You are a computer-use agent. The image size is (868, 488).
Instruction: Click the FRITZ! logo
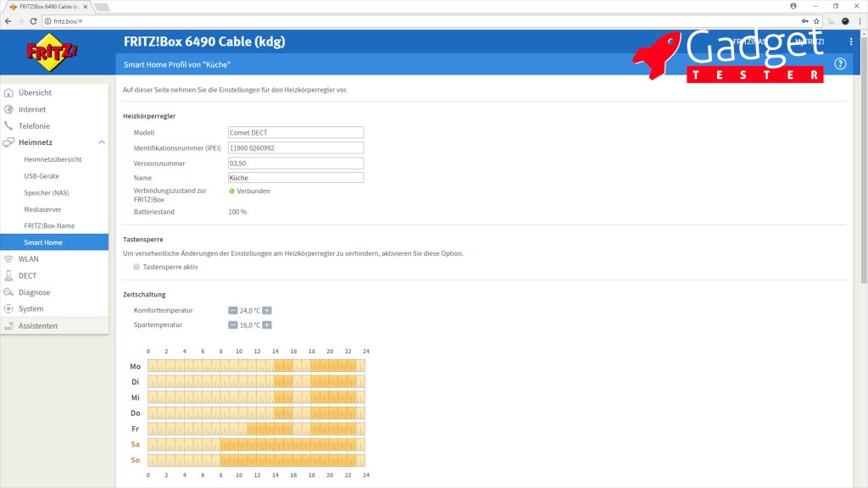53,54
